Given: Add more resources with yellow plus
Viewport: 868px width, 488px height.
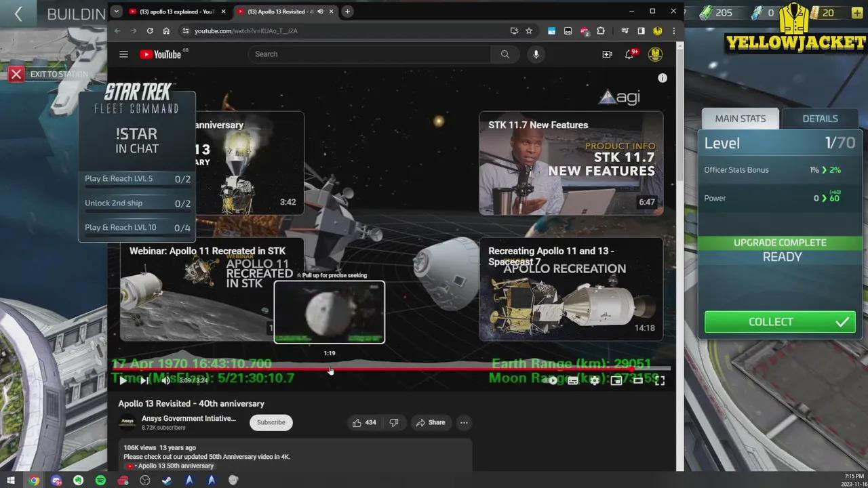Looking at the screenshot, I should (857, 12).
